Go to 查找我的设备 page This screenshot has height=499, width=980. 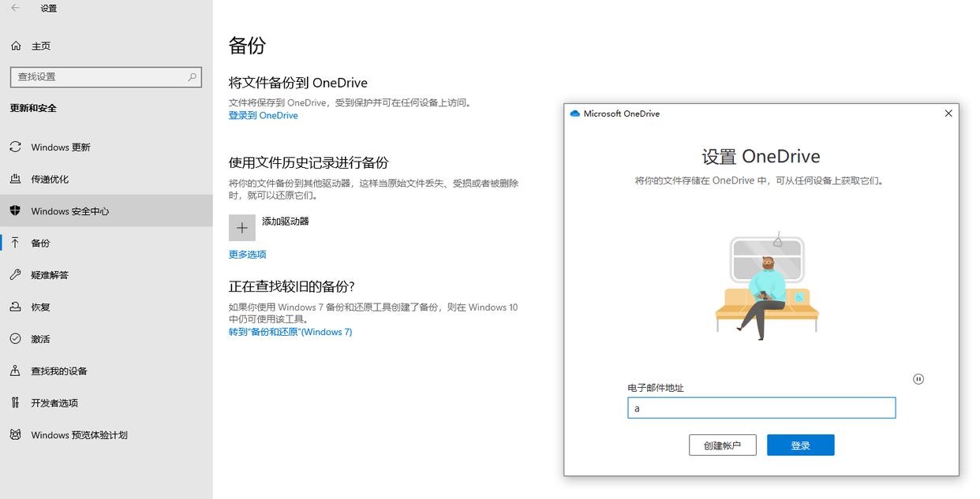coord(59,371)
